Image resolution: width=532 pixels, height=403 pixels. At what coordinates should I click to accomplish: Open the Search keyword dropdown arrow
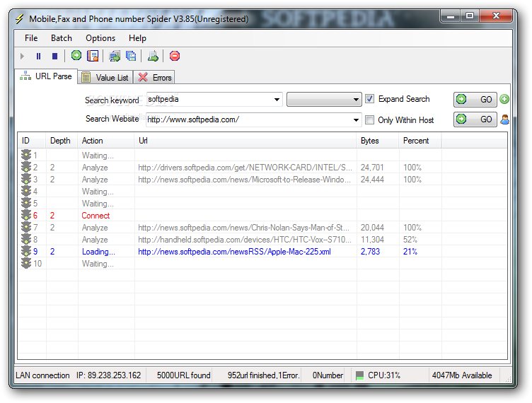(x=277, y=100)
